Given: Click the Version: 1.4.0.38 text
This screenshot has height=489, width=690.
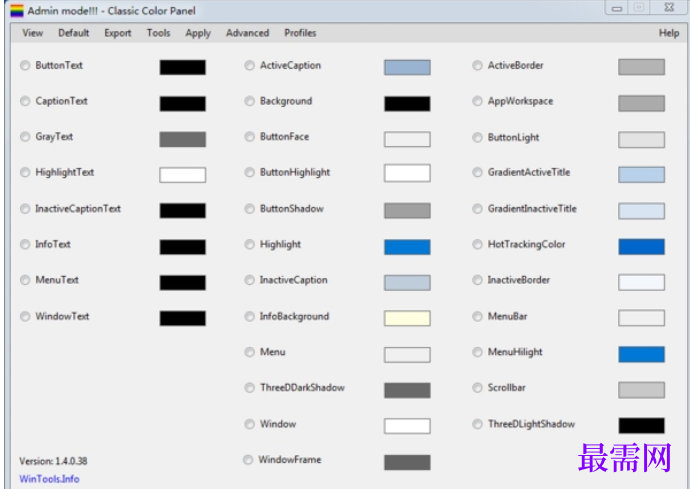Looking at the screenshot, I should coord(53,461).
